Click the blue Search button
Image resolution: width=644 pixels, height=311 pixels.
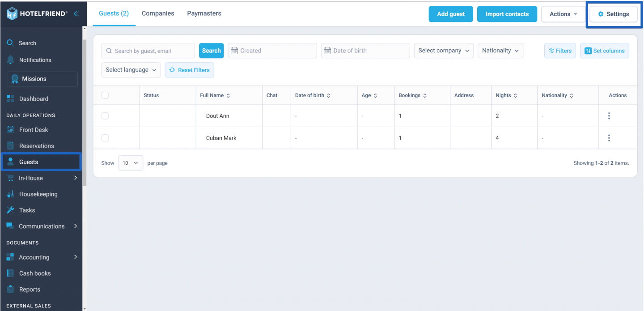click(212, 51)
